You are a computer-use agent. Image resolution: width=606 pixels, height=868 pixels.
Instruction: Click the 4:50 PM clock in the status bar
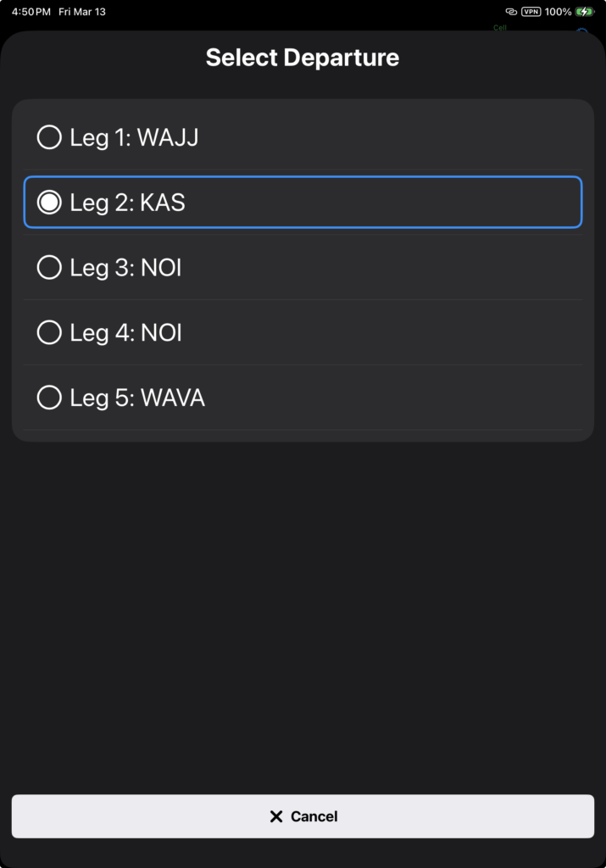(31, 12)
